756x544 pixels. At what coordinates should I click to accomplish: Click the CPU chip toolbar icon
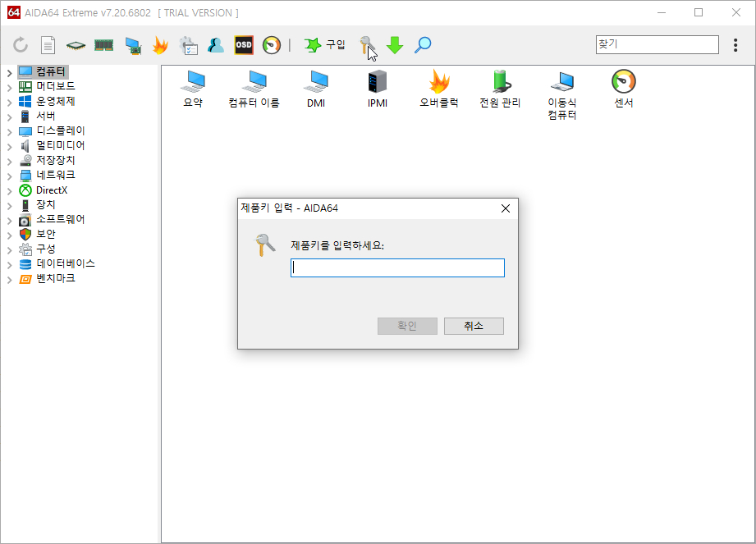[76, 45]
